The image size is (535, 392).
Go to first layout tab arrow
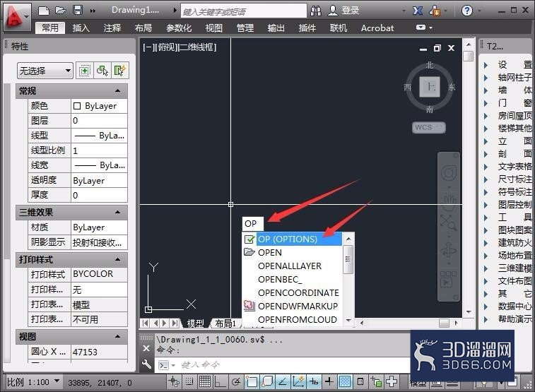(x=146, y=323)
